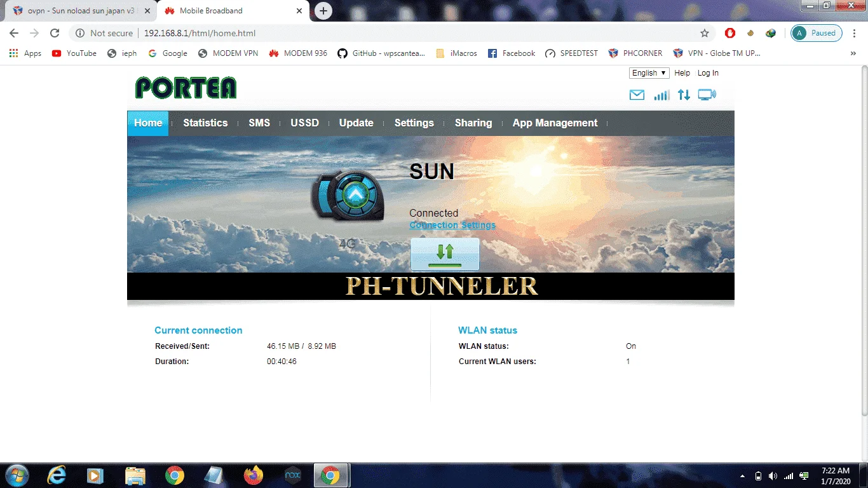Screen dimensions: 868x488
Task: Open Windows Media Player from the taskbar
Action: (x=95, y=475)
